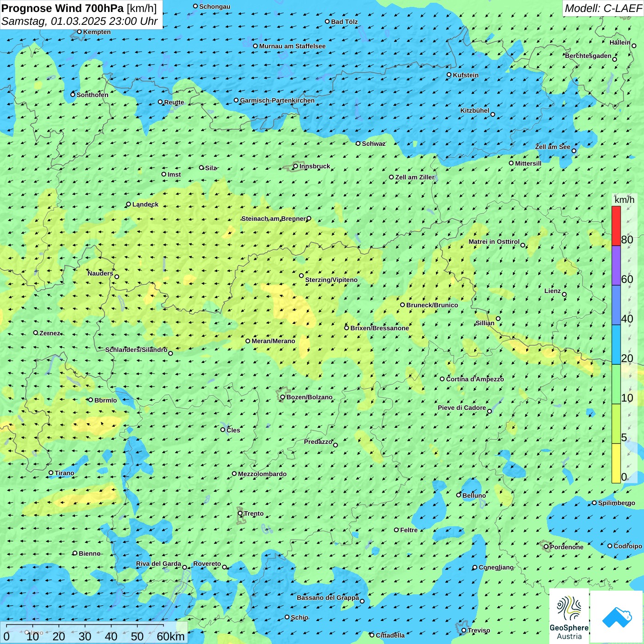The image size is (644, 644).
Task: Click the Bormio label
Action: pos(105,400)
